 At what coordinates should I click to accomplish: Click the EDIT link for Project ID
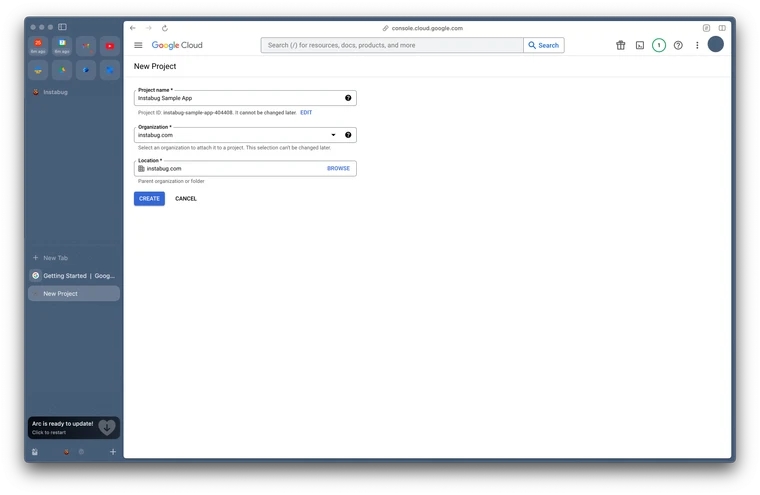306,113
